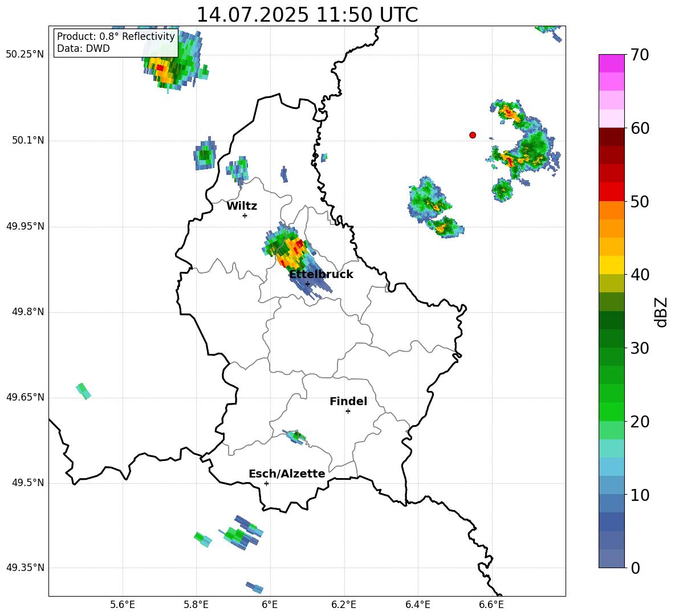Select the Esch/Alzette city label
The image size is (675, 616).
[287, 474]
